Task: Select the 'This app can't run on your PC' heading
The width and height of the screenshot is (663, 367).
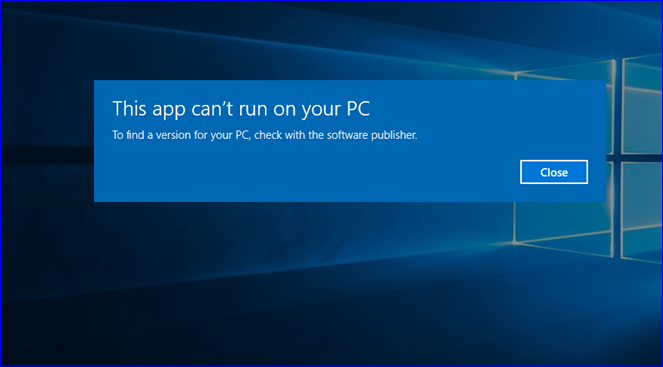Action: coord(241,109)
